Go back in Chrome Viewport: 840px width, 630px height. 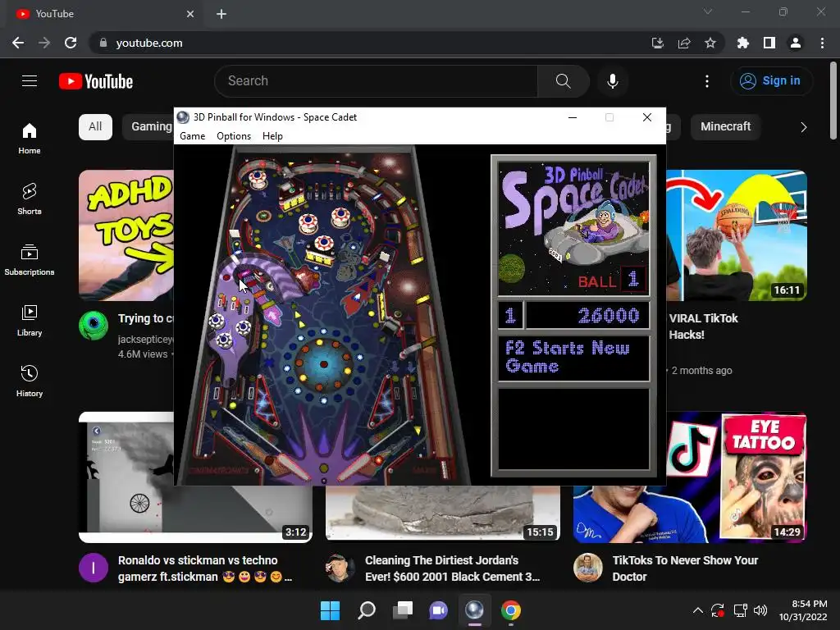pyautogui.click(x=18, y=43)
